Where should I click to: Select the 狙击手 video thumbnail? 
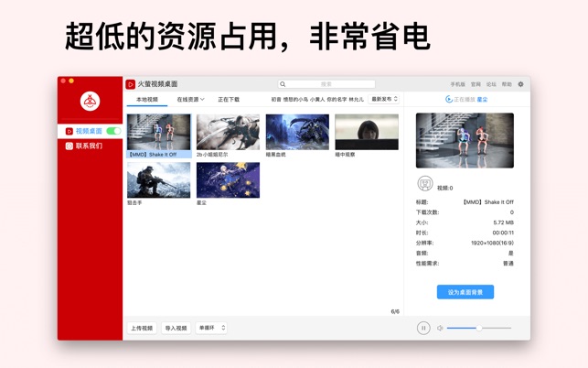pyautogui.click(x=158, y=181)
